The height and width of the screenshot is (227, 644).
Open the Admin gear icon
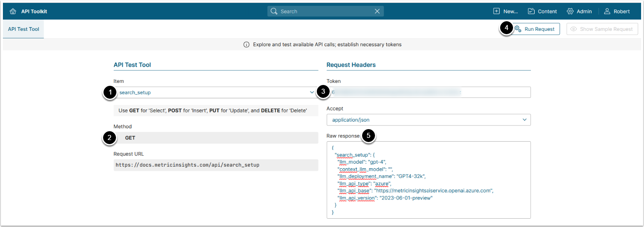[x=570, y=11]
